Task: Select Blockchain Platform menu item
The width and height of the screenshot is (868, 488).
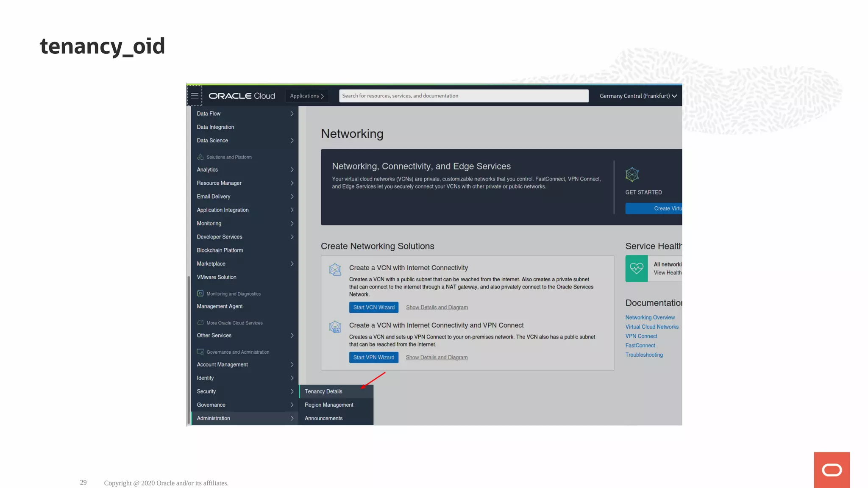Action: 245,250
